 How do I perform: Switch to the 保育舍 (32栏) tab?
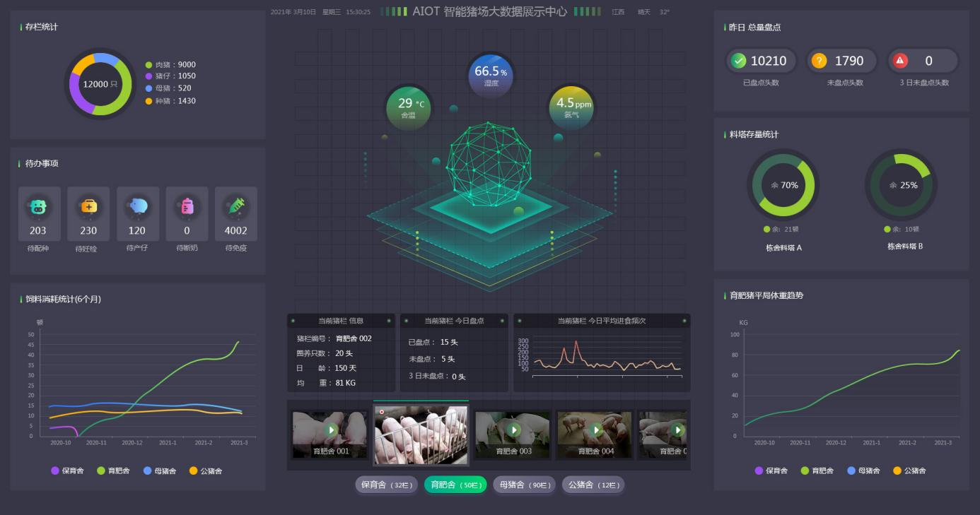coord(387,485)
